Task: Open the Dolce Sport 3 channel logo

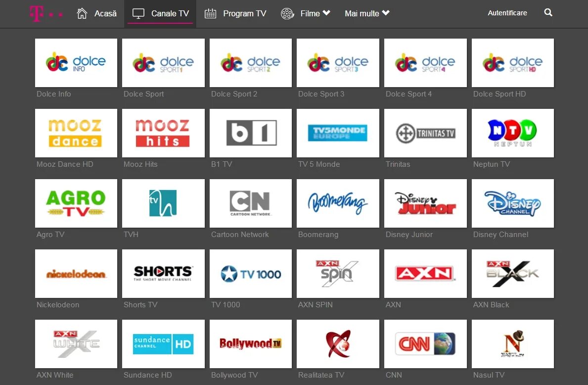Action: coord(338,63)
